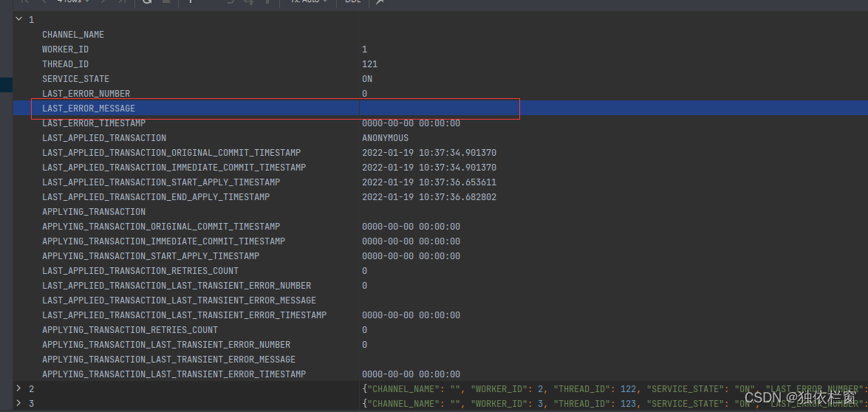This screenshot has height=412, width=868.
Task: Expand result row 2
Action: (18, 388)
